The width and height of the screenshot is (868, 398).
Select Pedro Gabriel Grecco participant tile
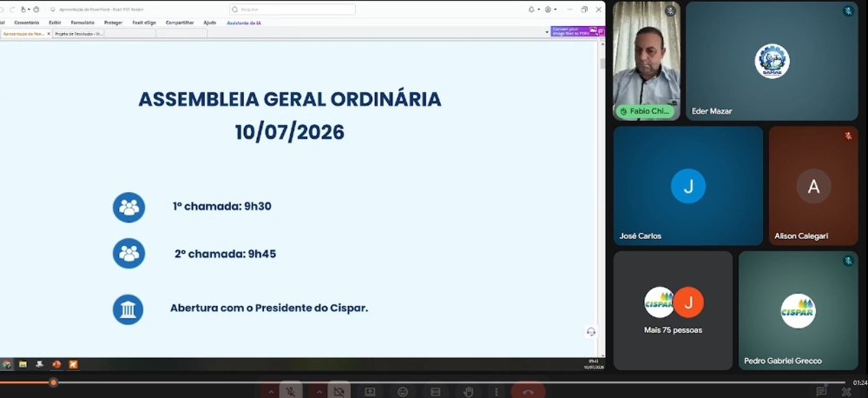799,310
